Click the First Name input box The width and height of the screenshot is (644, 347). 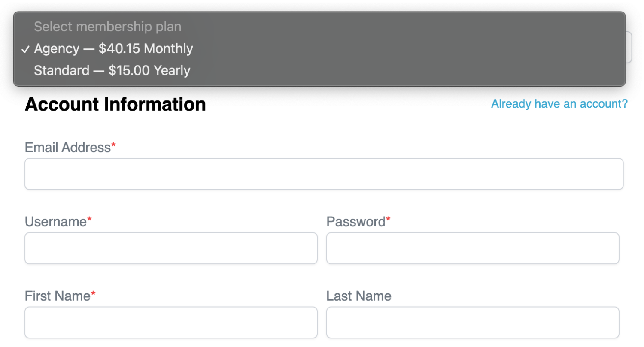coord(171,322)
